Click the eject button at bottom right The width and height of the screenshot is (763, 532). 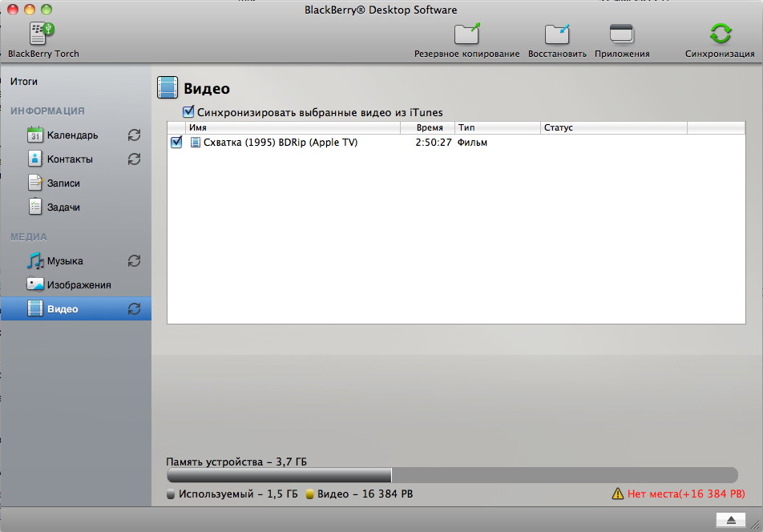[730, 520]
